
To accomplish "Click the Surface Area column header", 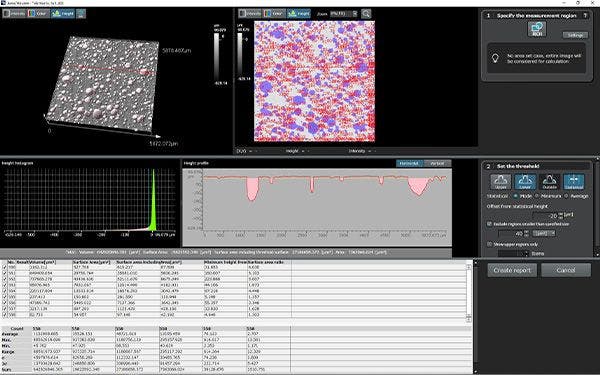I will [x=94, y=262].
